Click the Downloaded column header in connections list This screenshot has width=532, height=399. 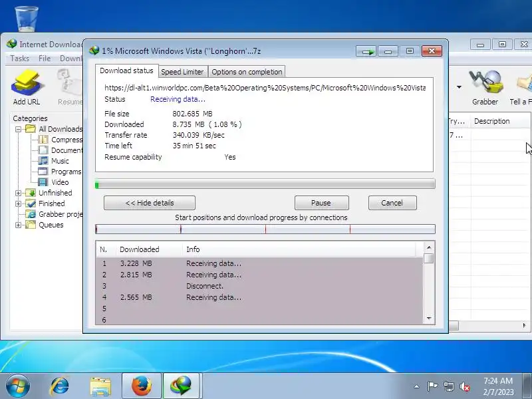(149, 249)
